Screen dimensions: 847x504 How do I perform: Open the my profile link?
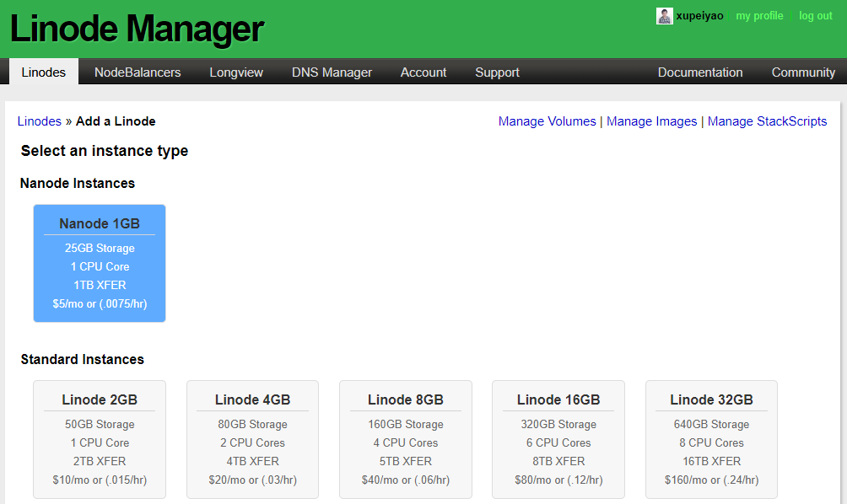759,16
